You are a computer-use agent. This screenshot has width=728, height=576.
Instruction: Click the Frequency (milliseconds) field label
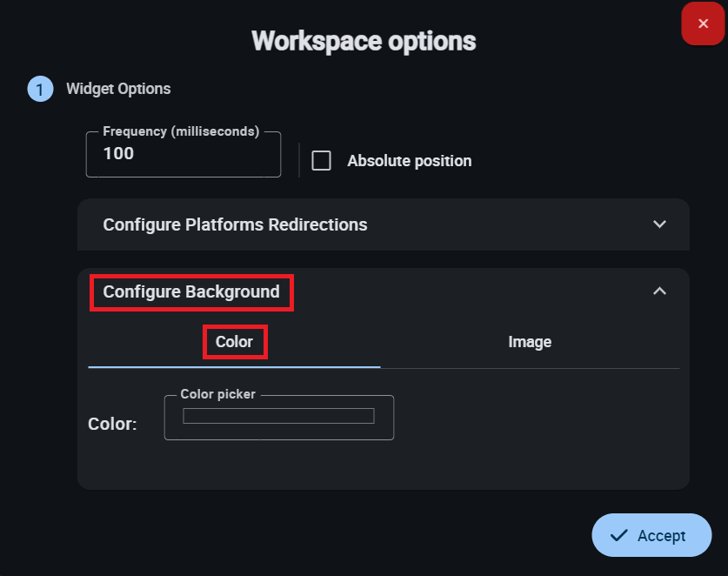(181, 131)
